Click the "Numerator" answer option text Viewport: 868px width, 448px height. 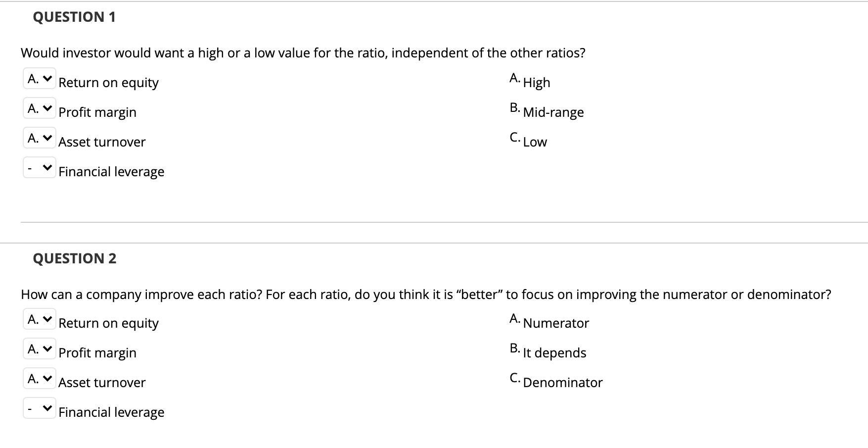[556, 323]
